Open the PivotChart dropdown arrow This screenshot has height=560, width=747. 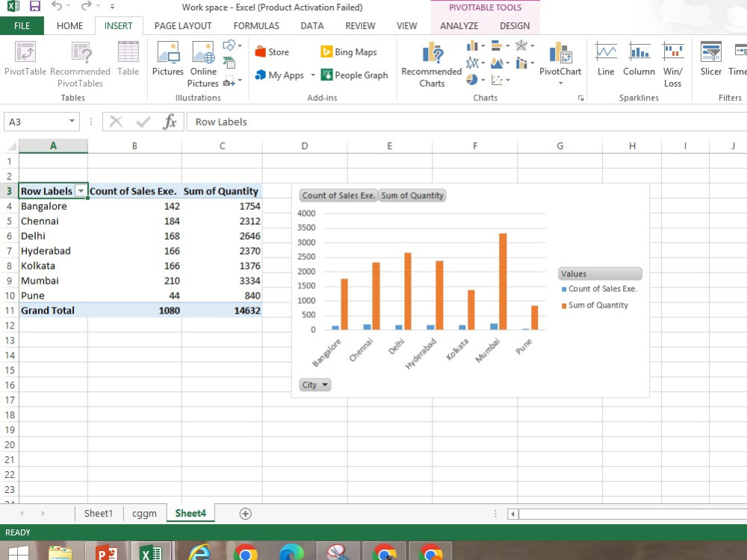tap(560, 82)
